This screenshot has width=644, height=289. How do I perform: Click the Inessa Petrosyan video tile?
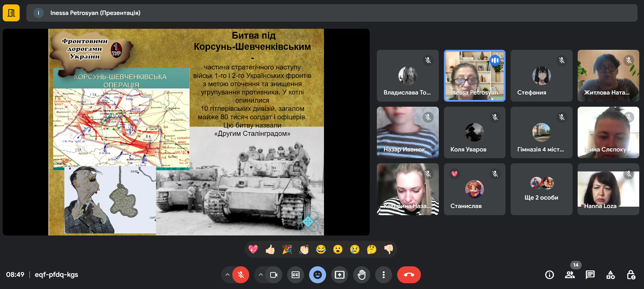tap(474, 76)
